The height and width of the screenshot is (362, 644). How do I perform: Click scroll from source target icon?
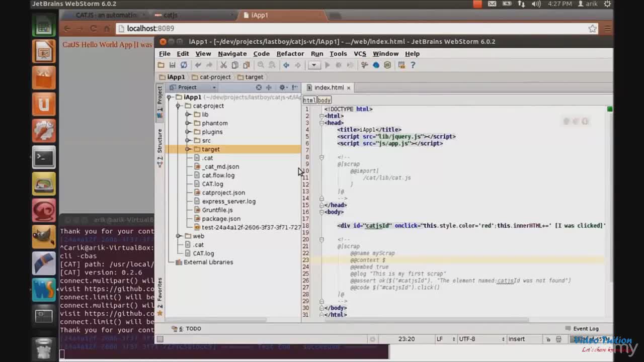259,87
